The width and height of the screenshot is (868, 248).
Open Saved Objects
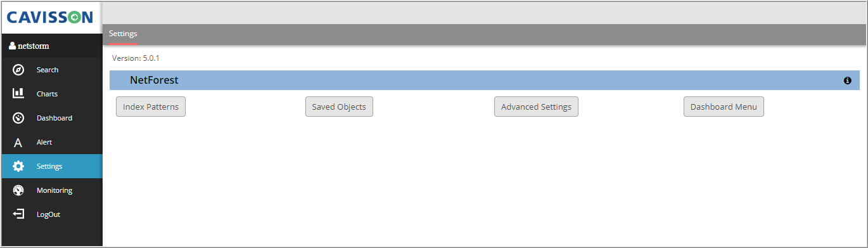tap(339, 107)
